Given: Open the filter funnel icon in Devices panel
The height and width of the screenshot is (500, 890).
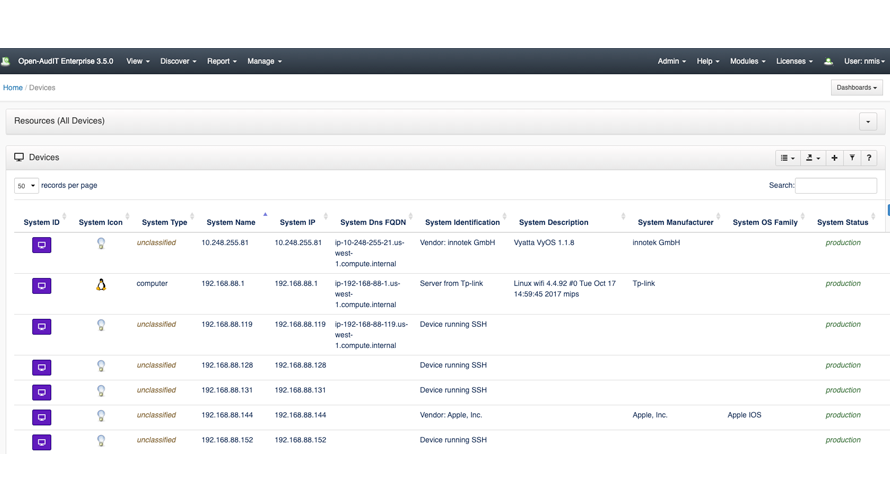Looking at the screenshot, I should tap(852, 158).
